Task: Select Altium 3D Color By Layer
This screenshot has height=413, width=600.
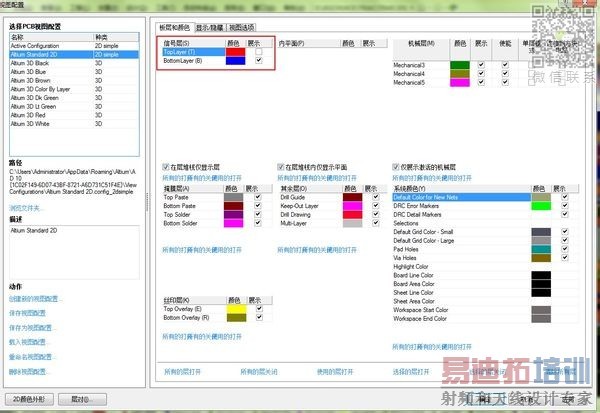Action: click(x=74, y=89)
